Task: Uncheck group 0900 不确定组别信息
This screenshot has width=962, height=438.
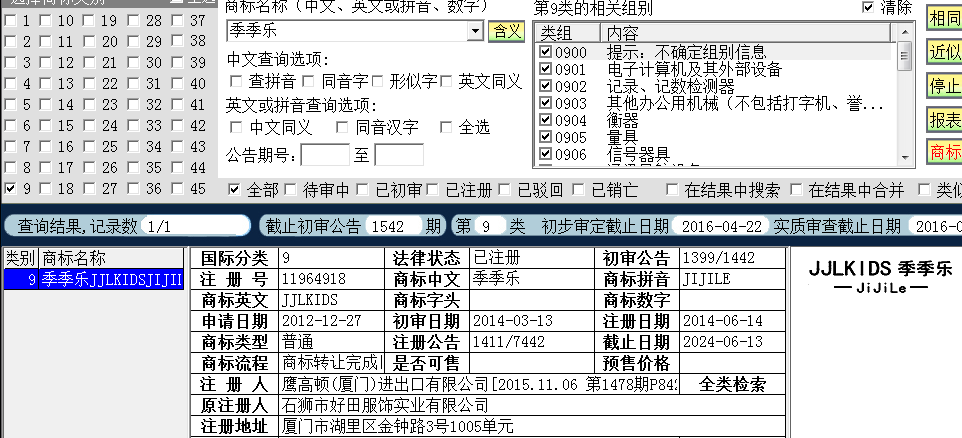Action: pyautogui.click(x=545, y=52)
